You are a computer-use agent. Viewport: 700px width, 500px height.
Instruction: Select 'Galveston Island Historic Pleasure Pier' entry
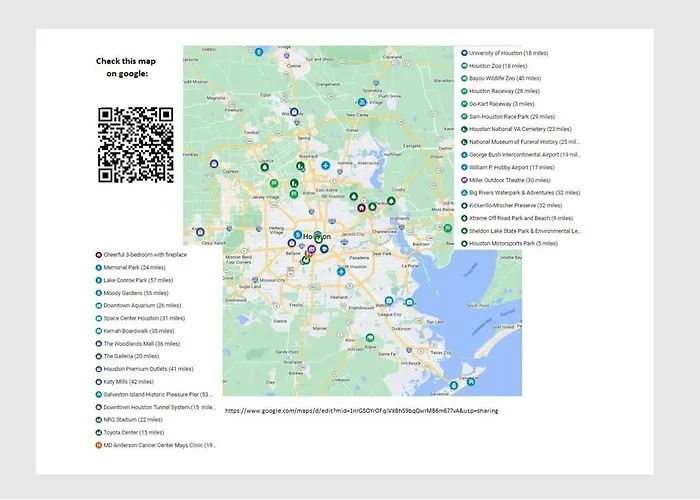158,395
